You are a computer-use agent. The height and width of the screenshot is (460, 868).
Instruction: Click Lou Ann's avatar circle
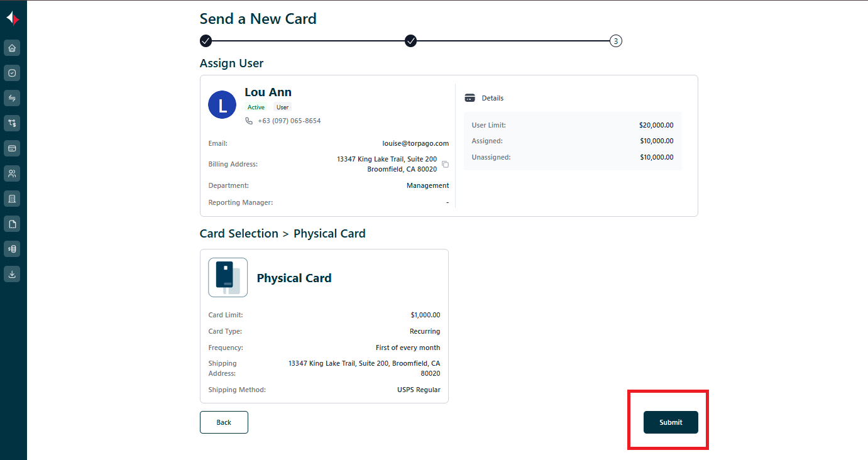coord(222,104)
